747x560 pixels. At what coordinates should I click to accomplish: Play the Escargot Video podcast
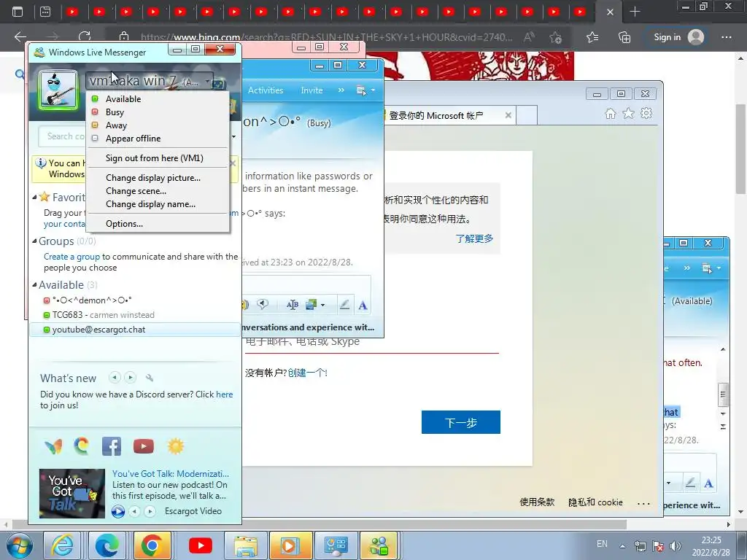coord(118,511)
